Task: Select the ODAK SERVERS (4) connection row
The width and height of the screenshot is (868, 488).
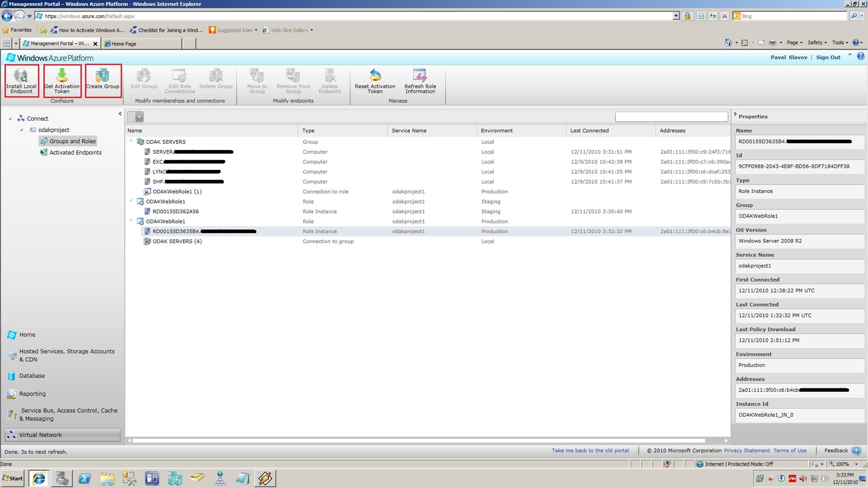Action: [427, 241]
